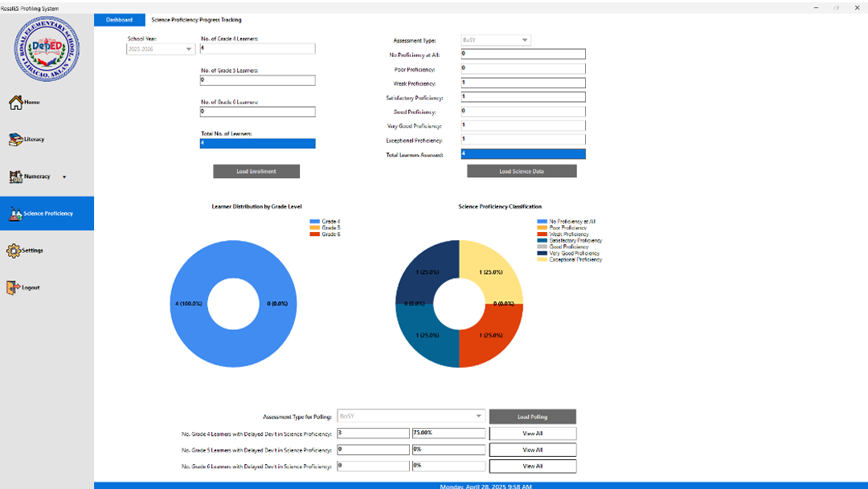Click the Numeracy chalkboard icon

click(x=15, y=177)
